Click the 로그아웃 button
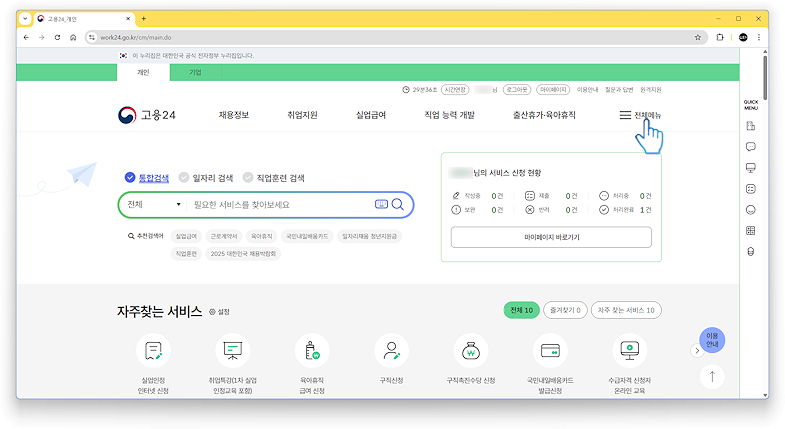The height and width of the screenshot is (429, 785). pos(517,90)
